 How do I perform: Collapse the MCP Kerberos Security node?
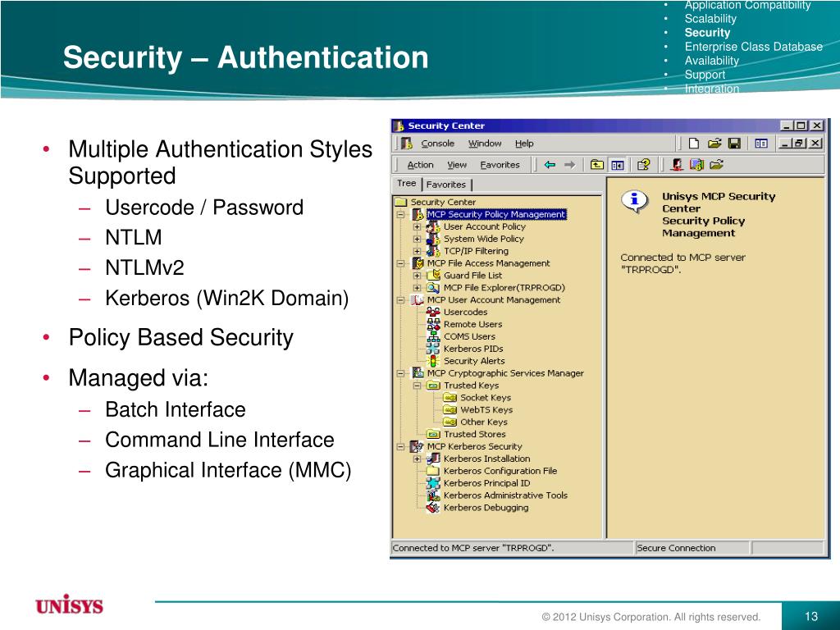(x=400, y=446)
